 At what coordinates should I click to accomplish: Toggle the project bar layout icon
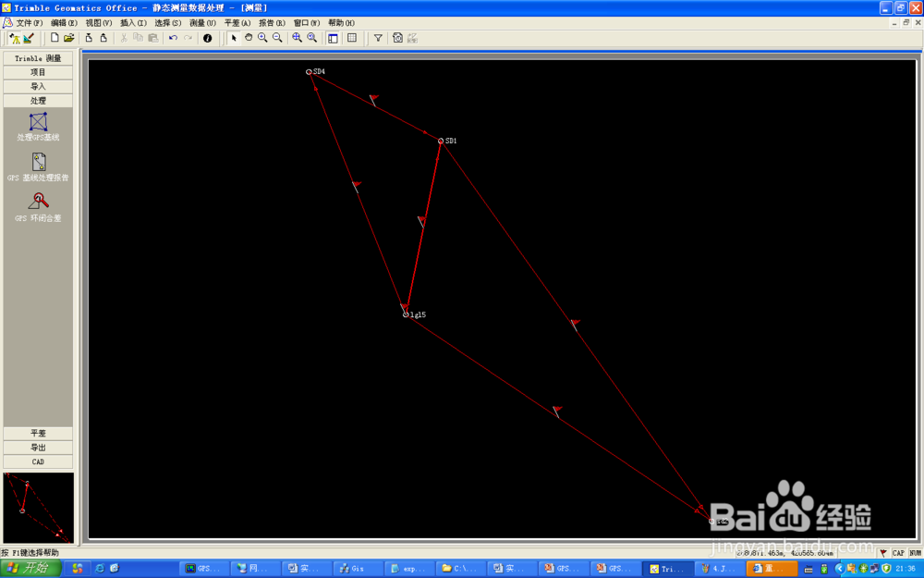[333, 38]
